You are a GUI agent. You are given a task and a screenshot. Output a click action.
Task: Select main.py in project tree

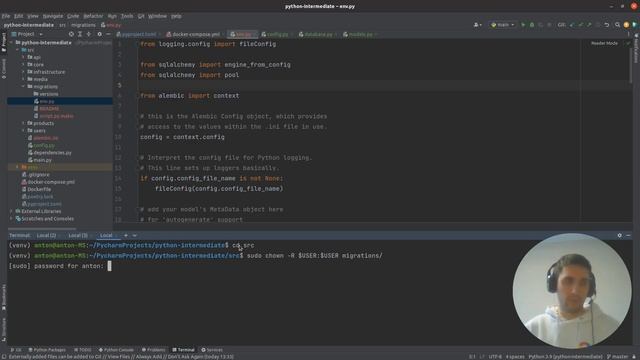[40, 160]
